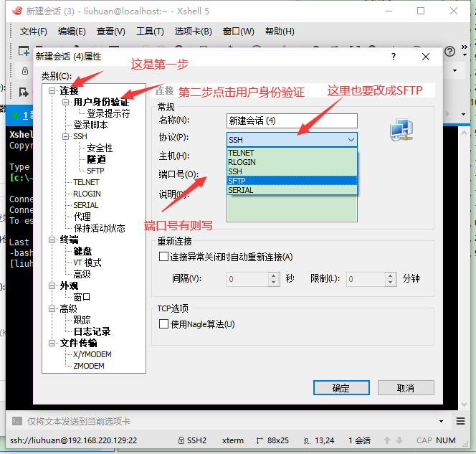This screenshot has width=476, height=454.
Task: Open the 选项卡(B) menu
Action: tap(193, 32)
